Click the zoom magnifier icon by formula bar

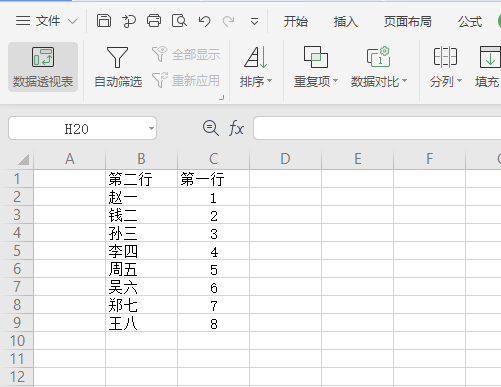211,128
